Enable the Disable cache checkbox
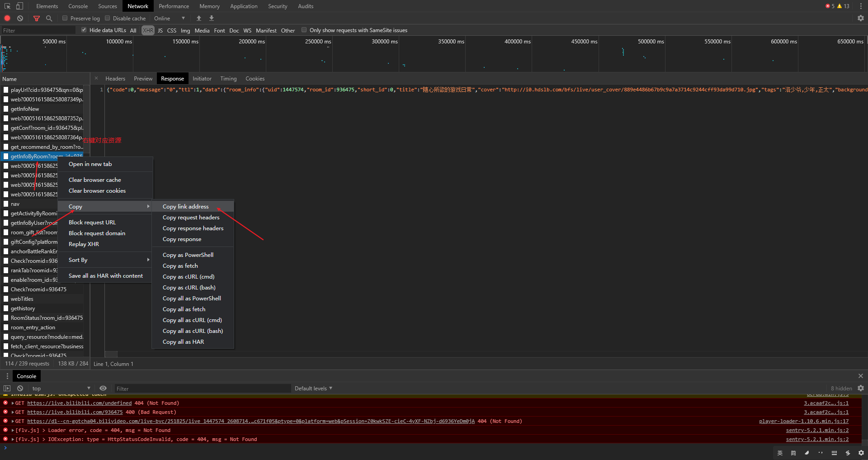868x460 pixels. [108, 18]
